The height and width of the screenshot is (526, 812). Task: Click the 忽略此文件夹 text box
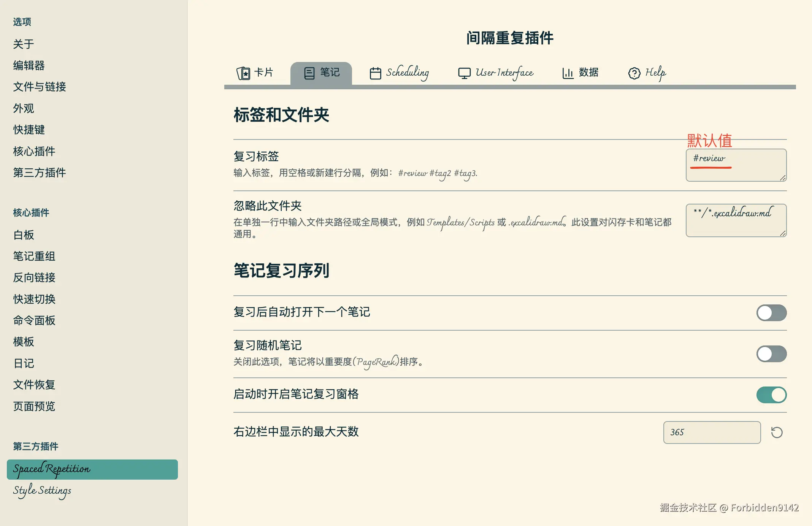(736, 220)
